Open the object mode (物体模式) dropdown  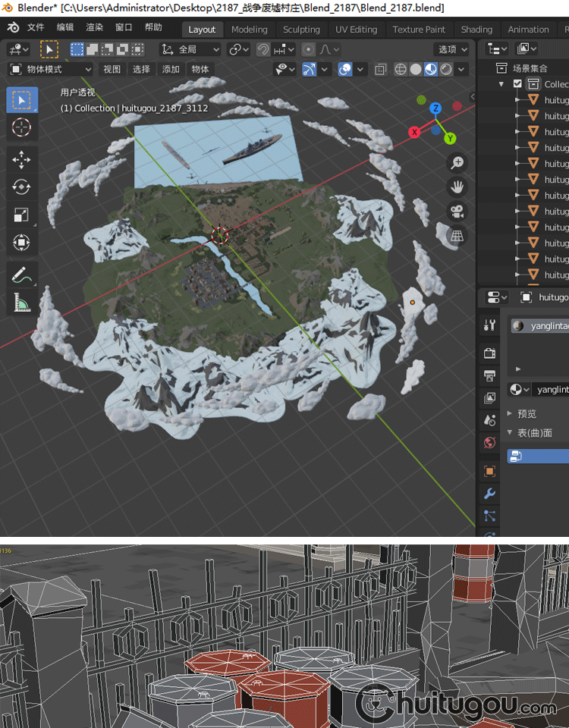pyautogui.click(x=50, y=69)
